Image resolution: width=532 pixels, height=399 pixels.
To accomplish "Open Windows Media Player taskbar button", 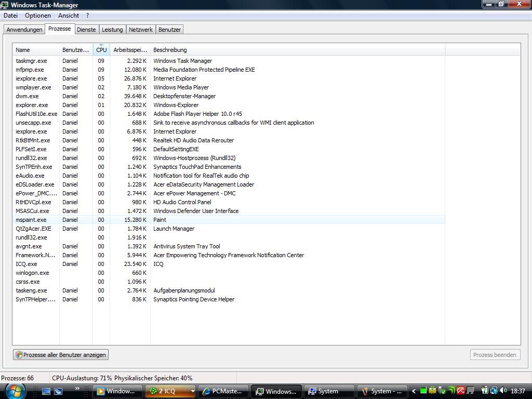I will point(117,391).
